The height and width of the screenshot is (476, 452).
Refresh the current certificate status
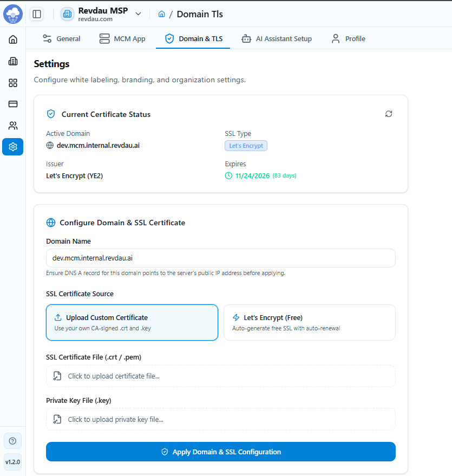coord(389,114)
